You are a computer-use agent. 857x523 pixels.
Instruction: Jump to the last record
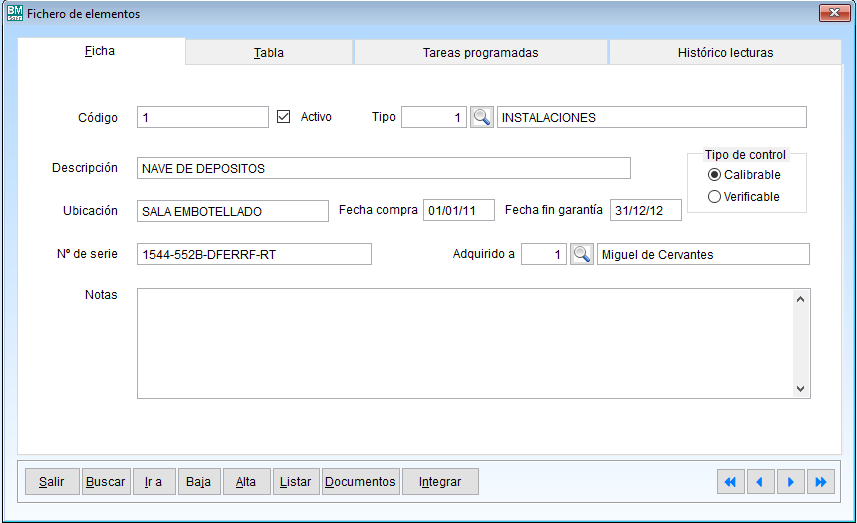pos(821,482)
